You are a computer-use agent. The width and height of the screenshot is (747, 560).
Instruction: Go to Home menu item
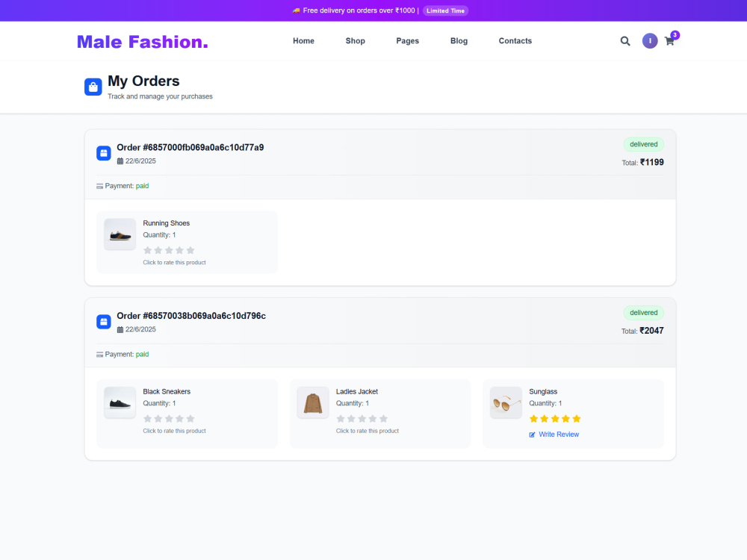coord(303,41)
